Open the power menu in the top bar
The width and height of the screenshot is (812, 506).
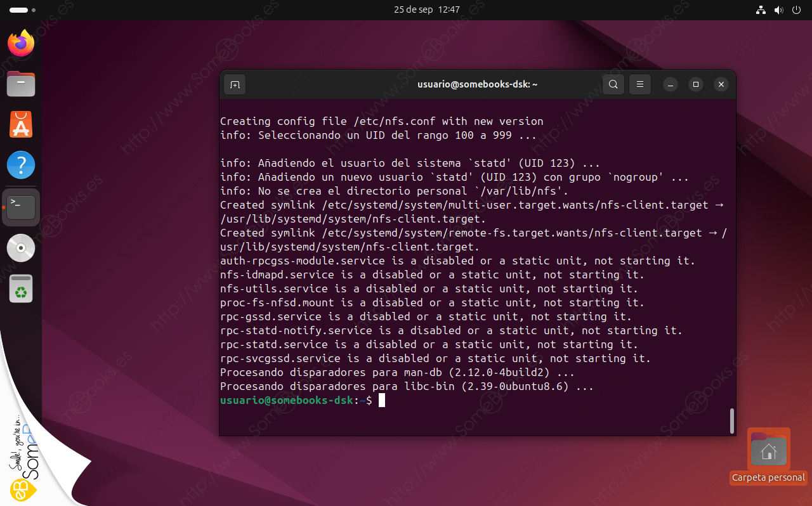[x=797, y=10]
